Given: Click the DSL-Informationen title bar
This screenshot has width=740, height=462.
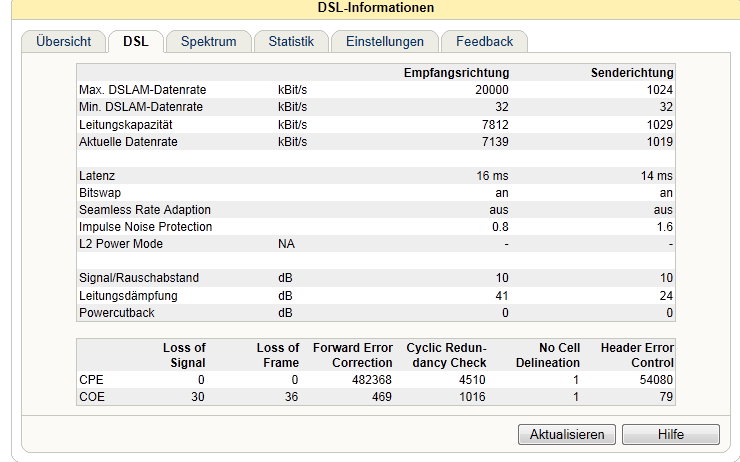Looking at the screenshot, I should coord(376,8).
